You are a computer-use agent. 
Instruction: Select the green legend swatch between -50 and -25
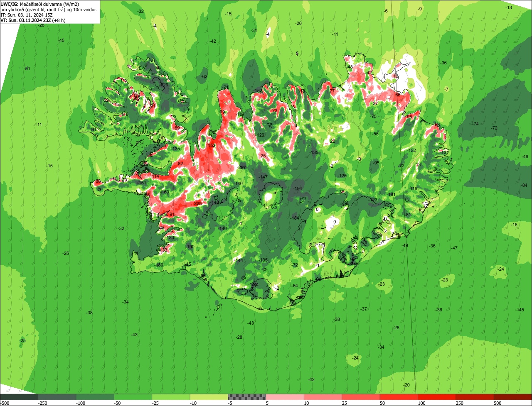[x=133, y=397]
